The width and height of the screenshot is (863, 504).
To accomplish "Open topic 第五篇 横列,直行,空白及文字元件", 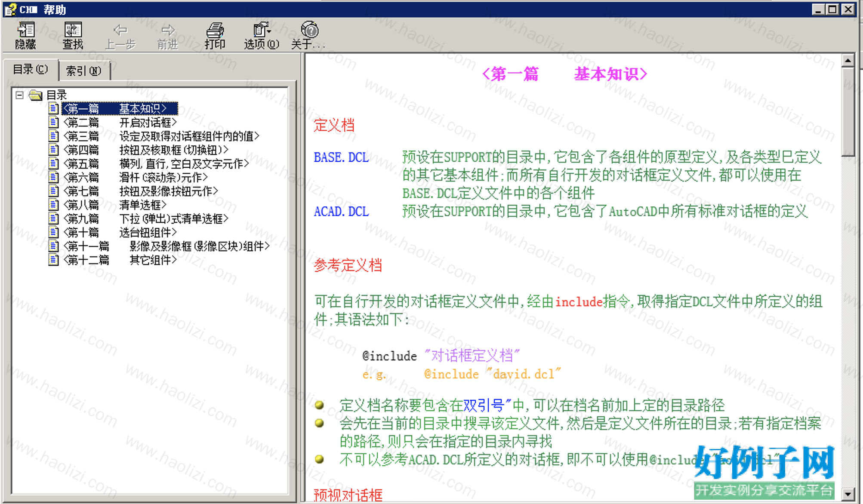I will (x=156, y=163).
